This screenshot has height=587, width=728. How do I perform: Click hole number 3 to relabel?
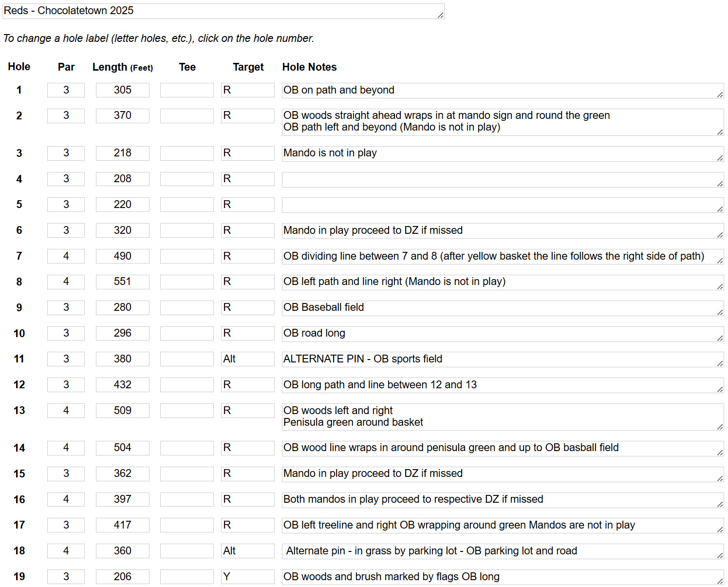19,153
